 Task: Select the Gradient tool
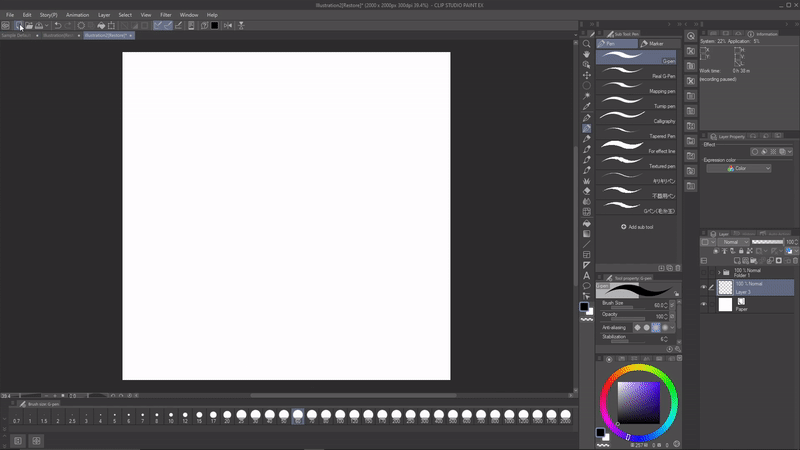[x=587, y=234]
